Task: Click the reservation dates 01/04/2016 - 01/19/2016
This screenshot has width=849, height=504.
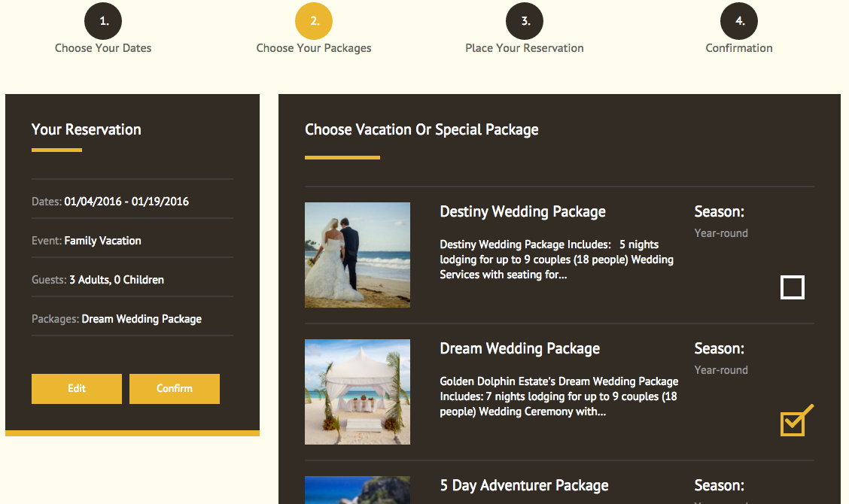Action: click(x=126, y=202)
